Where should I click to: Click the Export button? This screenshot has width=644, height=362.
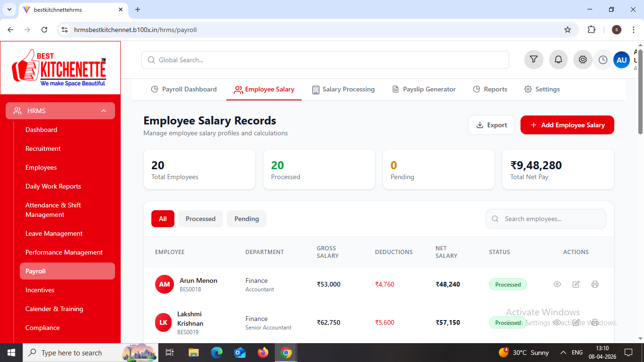[x=491, y=125]
